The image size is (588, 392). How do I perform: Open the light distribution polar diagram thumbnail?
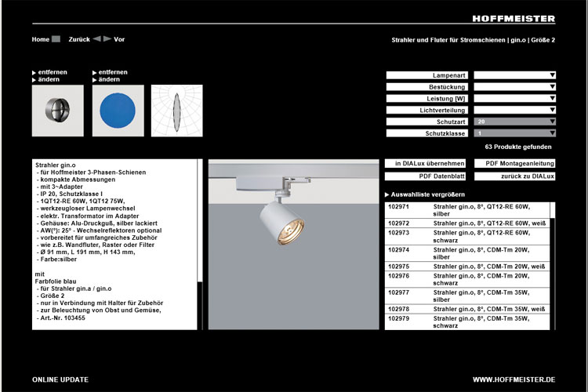177,111
